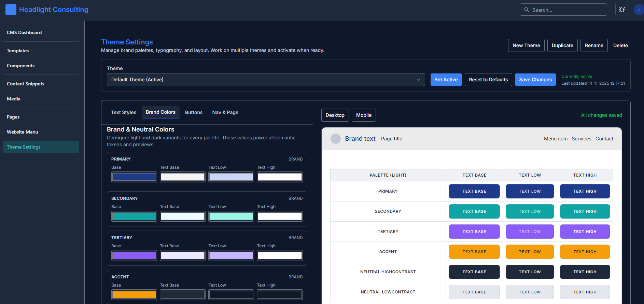The image size is (644, 304).
Task: Edit the Tertiary Base color swatch
Action: coord(134,255)
